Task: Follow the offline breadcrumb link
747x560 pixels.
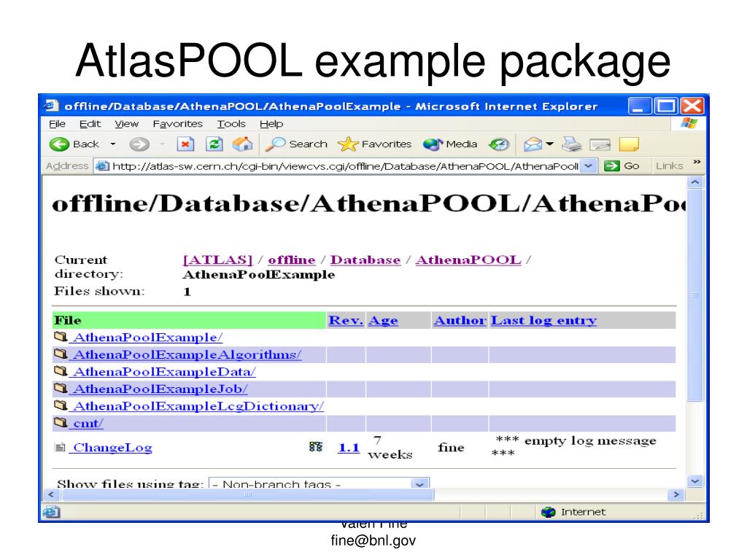Action: [292, 260]
